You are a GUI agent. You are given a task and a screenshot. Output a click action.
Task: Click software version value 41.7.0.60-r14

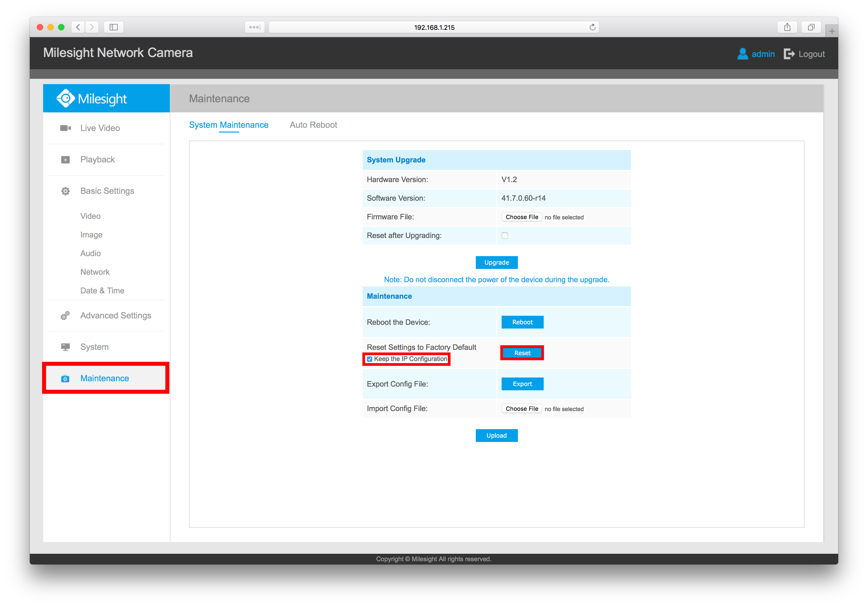coord(524,198)
